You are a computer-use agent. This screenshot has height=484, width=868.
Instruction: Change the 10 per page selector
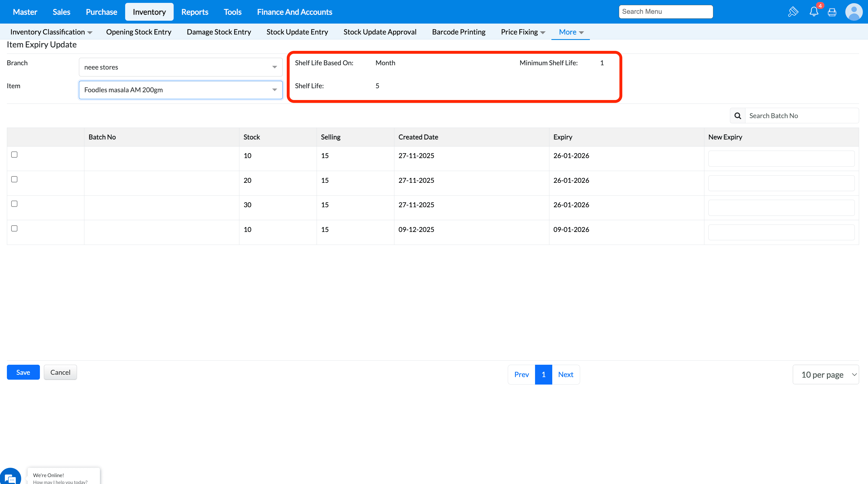point(825,374)
